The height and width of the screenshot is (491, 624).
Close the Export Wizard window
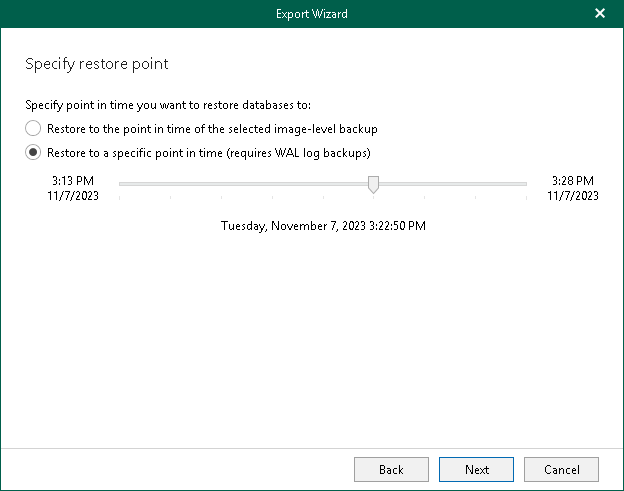click(600, 14)
